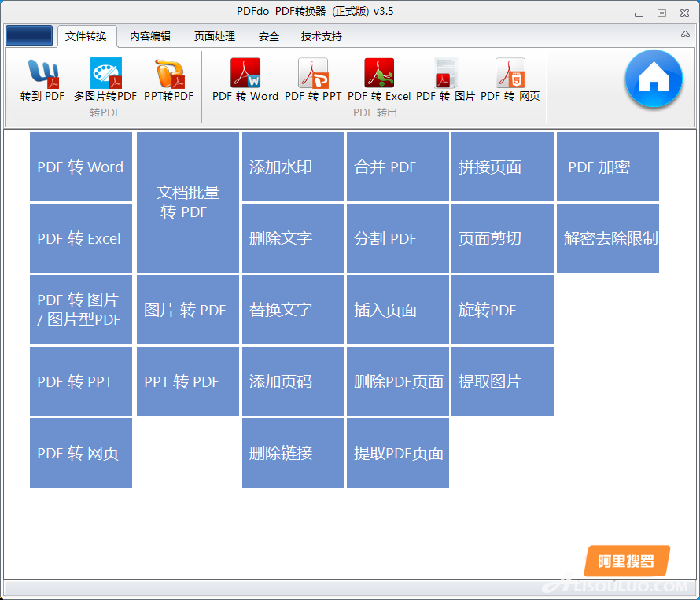Click the 插入页面 tile
The image size is (700, 600).
[x=398, y=310]
